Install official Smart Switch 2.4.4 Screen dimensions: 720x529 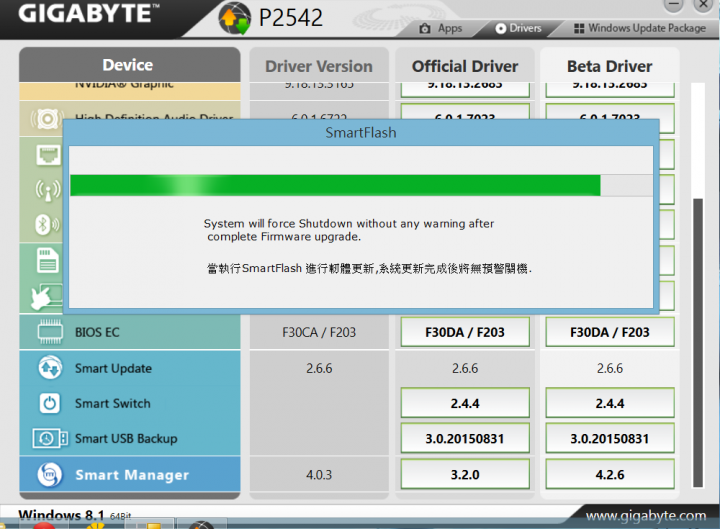pyautogui.click(x=465, y=403)
